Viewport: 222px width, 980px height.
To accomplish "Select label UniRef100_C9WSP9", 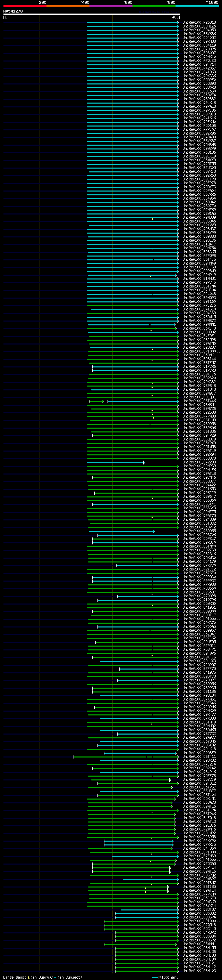I will tap(199, 149).
